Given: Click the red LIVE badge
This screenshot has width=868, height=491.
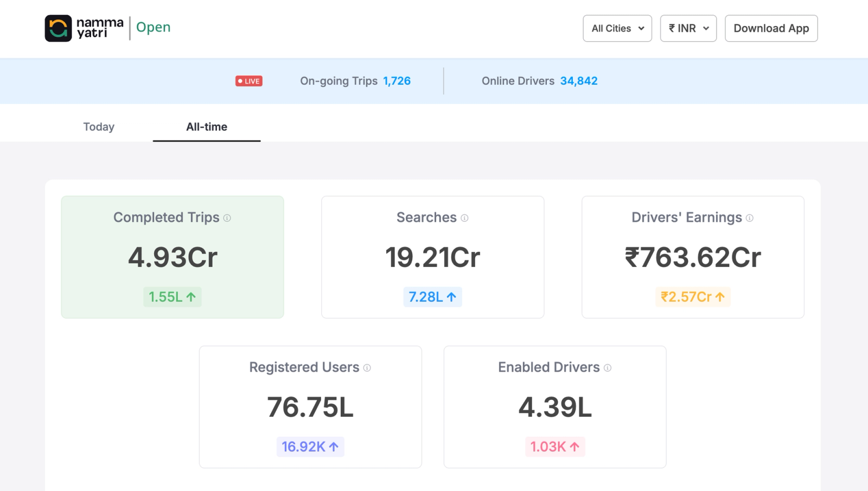Looking at the screenshot, I should (x=249, y=81).
